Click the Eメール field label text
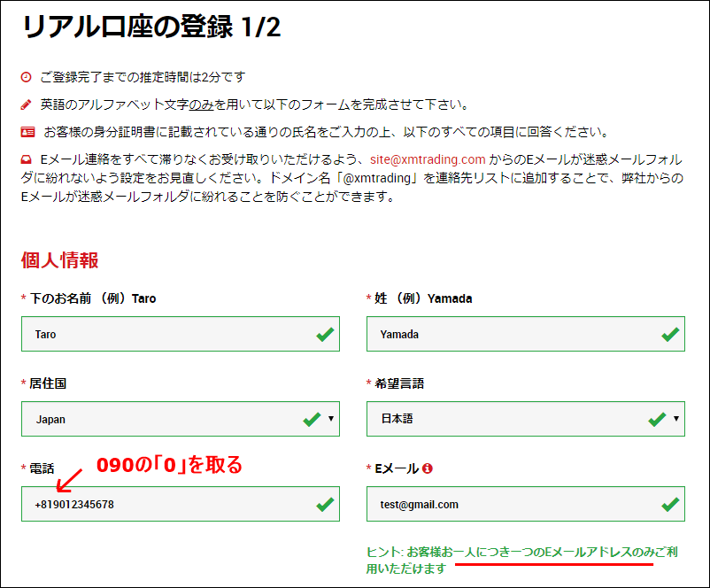 [x=397, y=468]
